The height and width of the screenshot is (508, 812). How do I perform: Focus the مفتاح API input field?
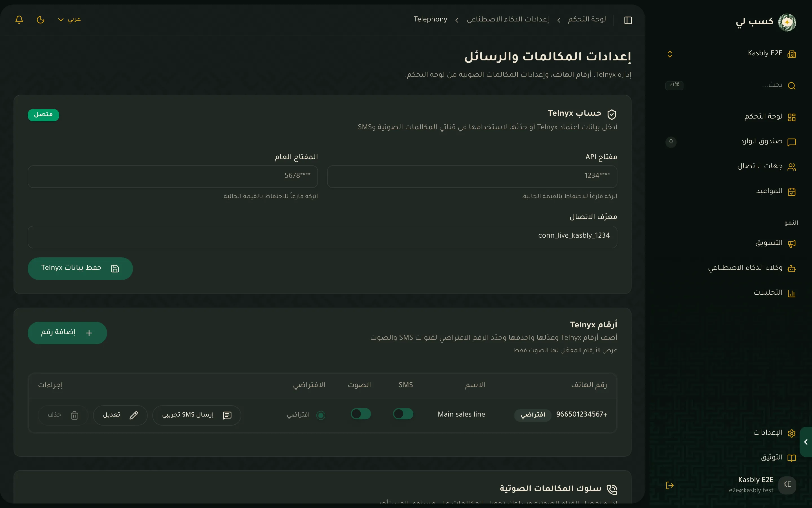coord(472,176)
